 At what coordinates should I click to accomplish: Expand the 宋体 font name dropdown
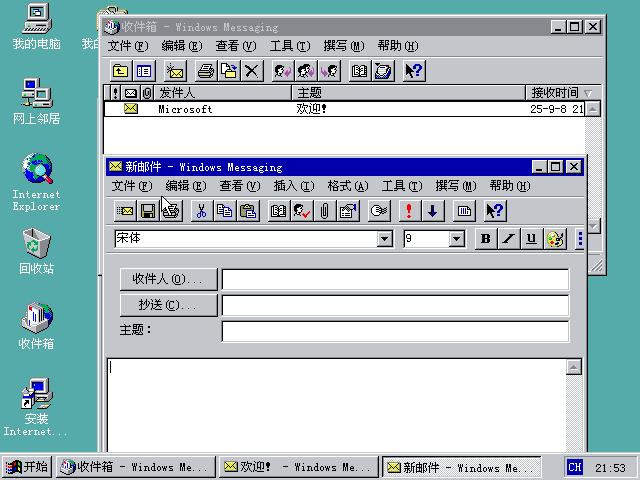(x=384, y=239)
